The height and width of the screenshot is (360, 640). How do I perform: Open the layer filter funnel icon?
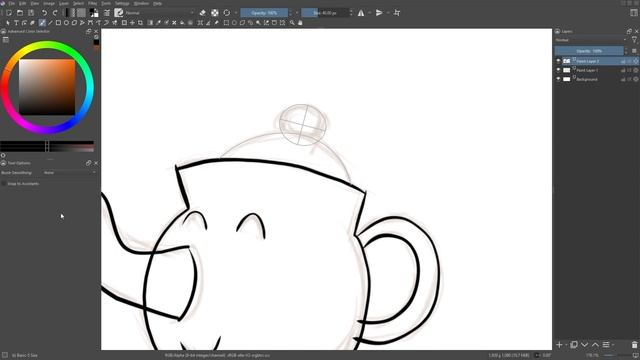634,40
